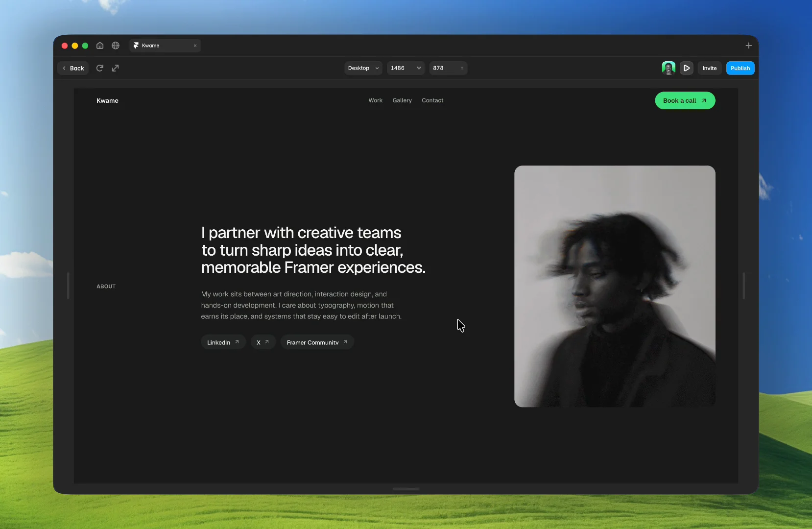Open the LinkedIn link pill
The height and width of the screenshot is (529, 812).
(223, 342)
